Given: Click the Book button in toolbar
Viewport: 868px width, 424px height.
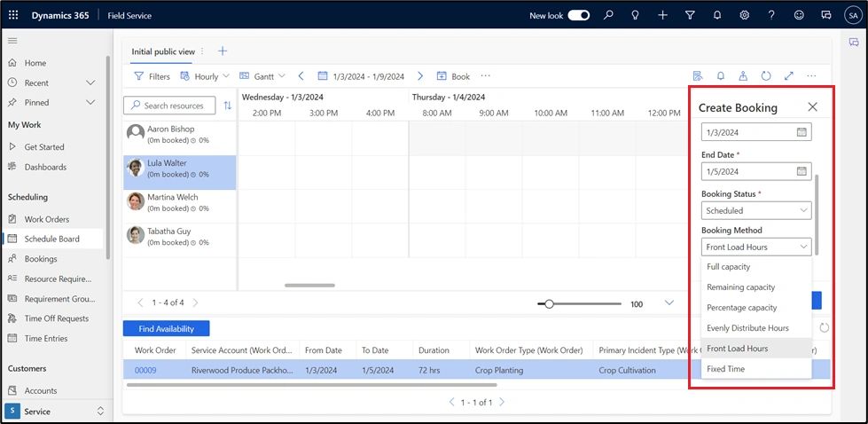Looking at the screenshot, I should click(453, 76).
